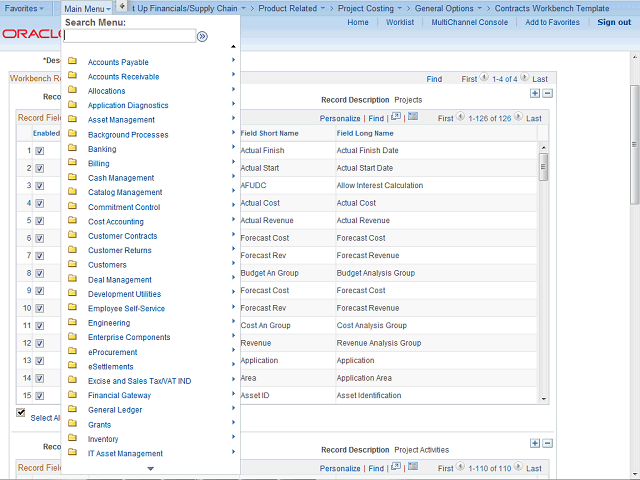Click the Projects field grid scrollbar thumb

pyautogui.click(x=543, y=167)
